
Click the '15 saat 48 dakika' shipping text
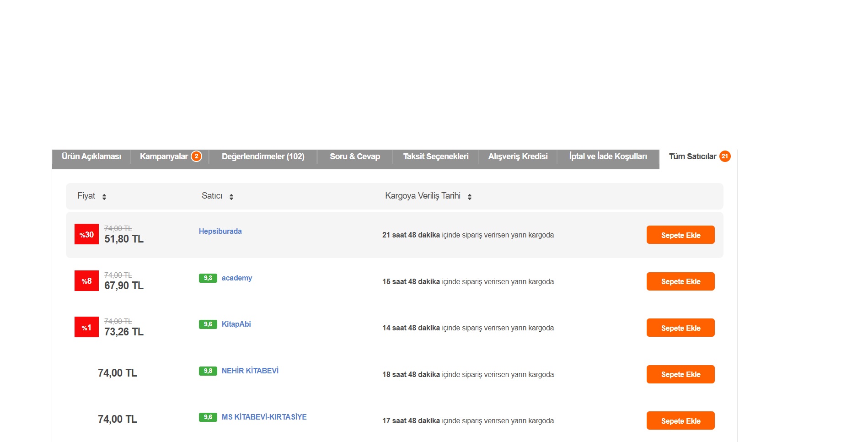[x=411, y=282]
